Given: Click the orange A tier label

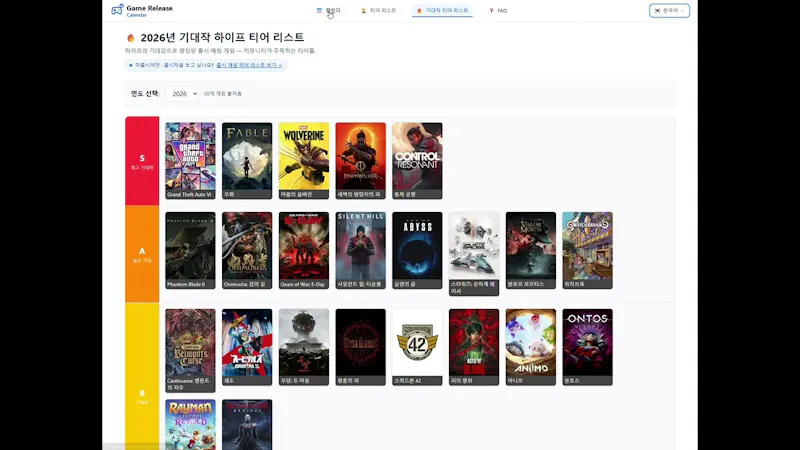Looking at the screenshot, I should point(142,254).
